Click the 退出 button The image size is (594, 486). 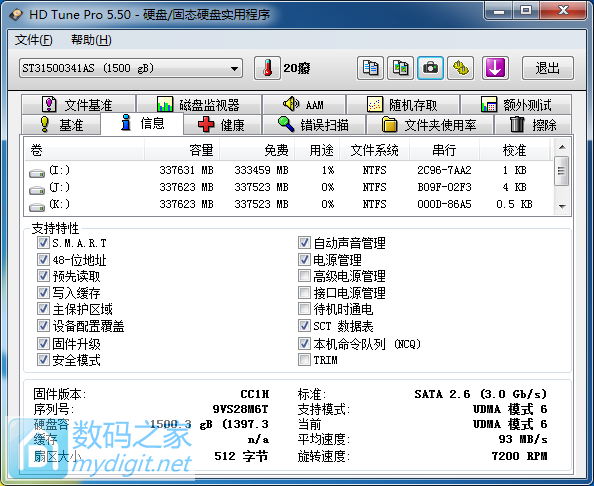point(548,68)
